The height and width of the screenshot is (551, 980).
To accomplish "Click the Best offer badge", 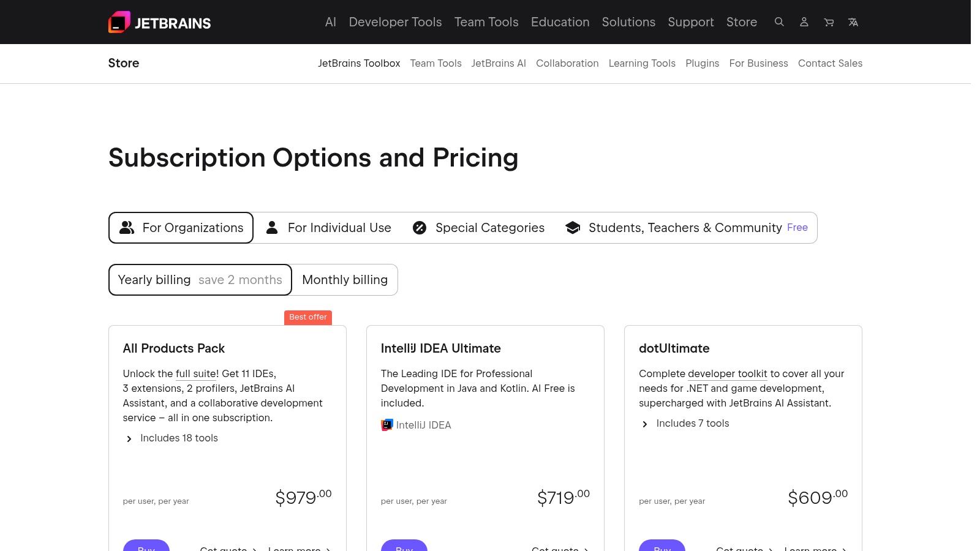I will [x=308, y=317].
